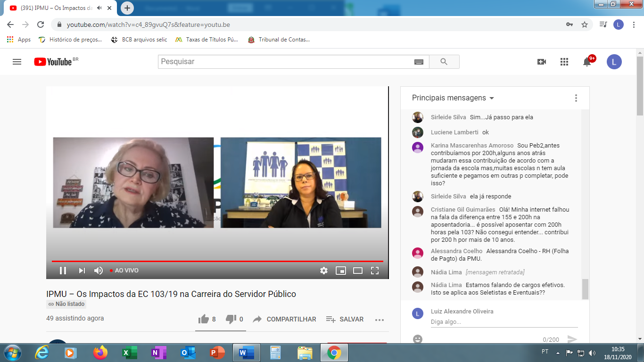Go back in browser history
Image resolution: width=644 pixels, height=362 pixels.
point(10,25)
